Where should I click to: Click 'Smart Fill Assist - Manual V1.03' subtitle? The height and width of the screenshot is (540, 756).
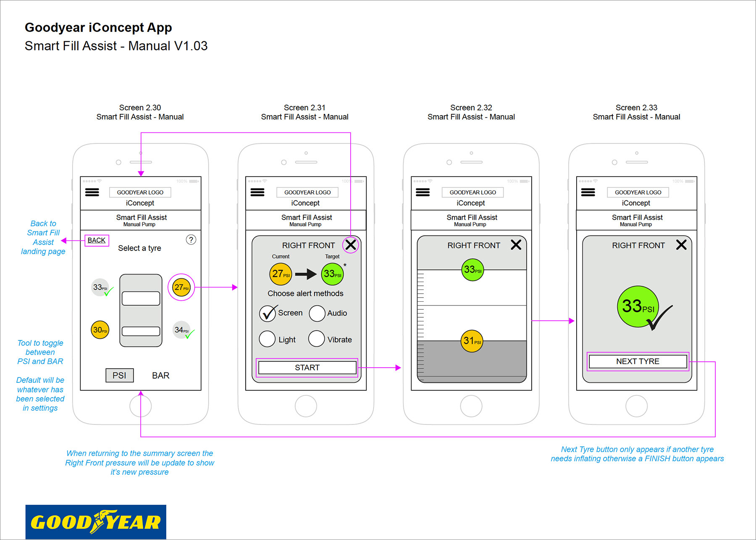[x=116, y=46]
